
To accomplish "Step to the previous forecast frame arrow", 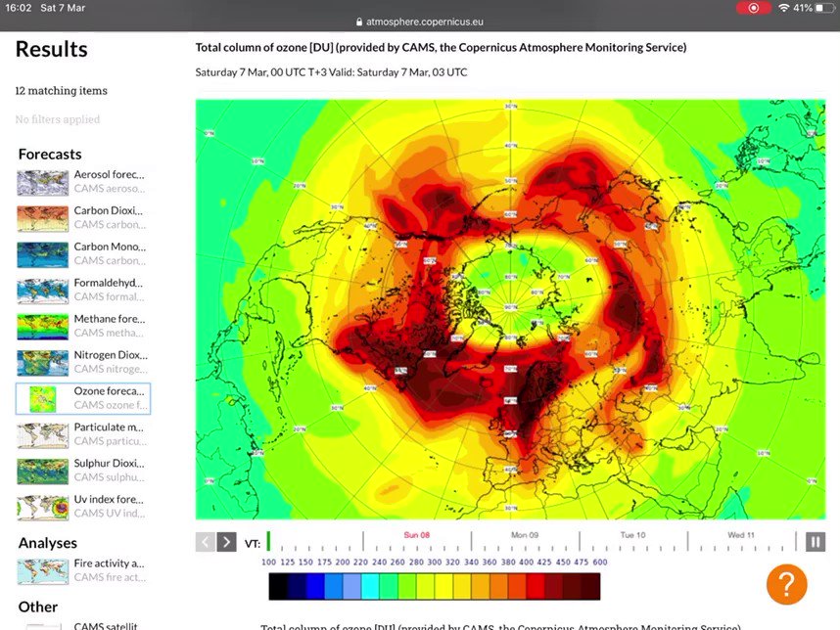I will point(206,542).
